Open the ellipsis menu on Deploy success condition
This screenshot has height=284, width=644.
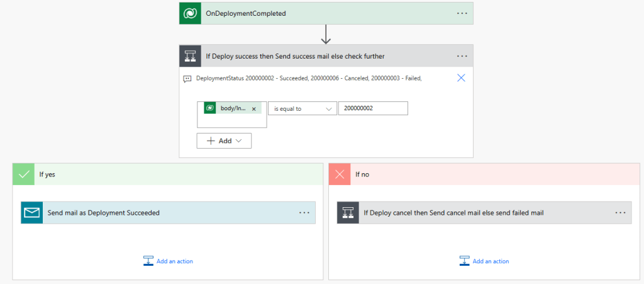point(462,56)
